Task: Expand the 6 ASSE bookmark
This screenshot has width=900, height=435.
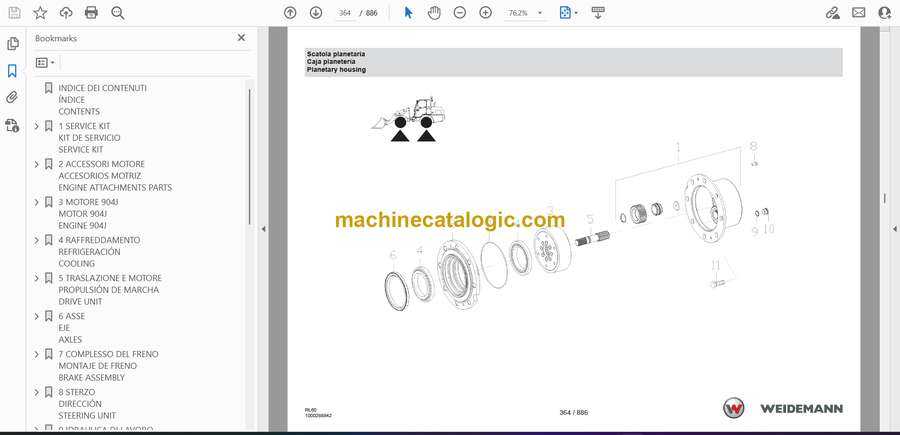Action: pos(37,316)
